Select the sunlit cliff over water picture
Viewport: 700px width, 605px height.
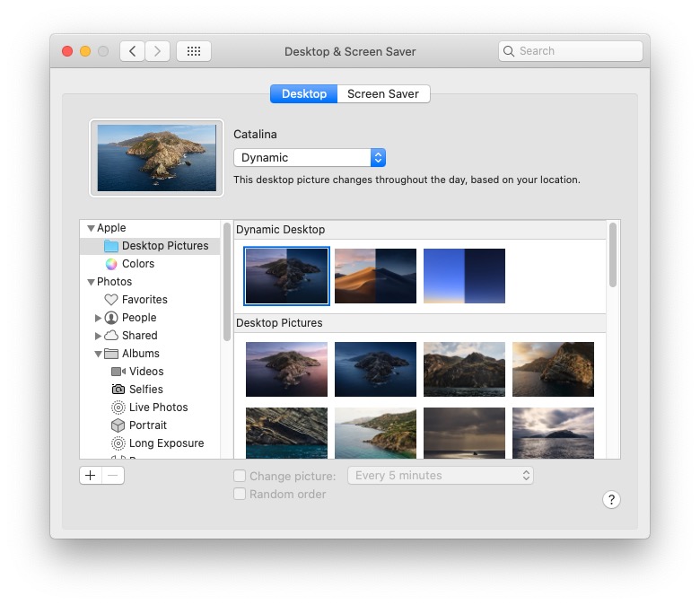(x=553, y=369)
